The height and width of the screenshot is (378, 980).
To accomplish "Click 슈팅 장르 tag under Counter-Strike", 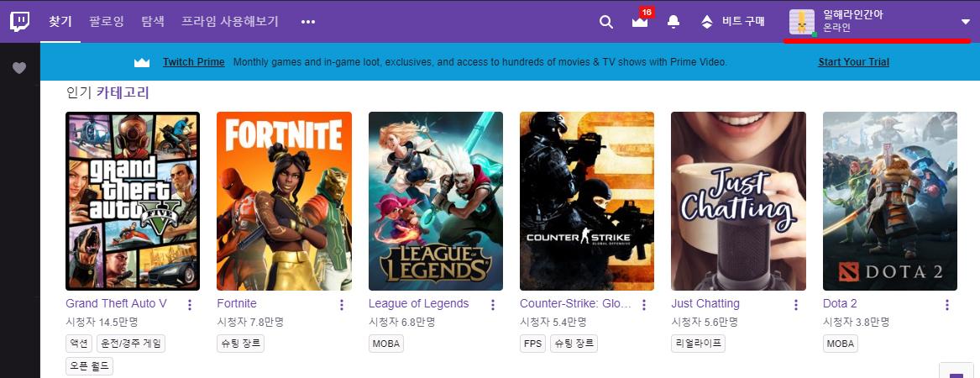I will tap(574, 344).
